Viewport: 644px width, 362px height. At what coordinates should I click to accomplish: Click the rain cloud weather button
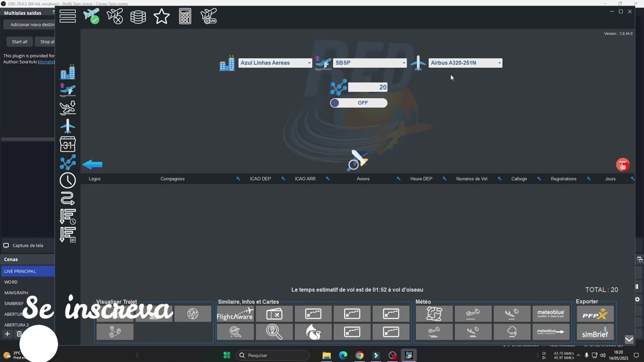512,332
